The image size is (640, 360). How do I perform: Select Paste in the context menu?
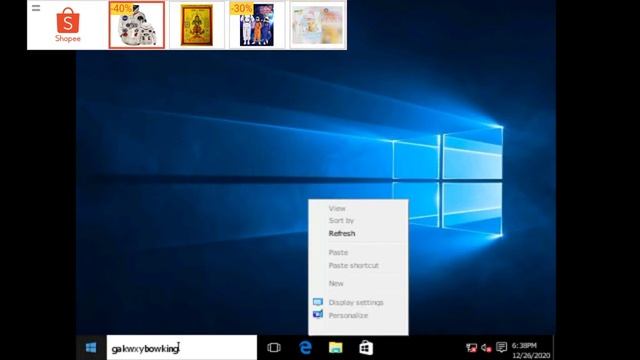[x=338, y=253]
